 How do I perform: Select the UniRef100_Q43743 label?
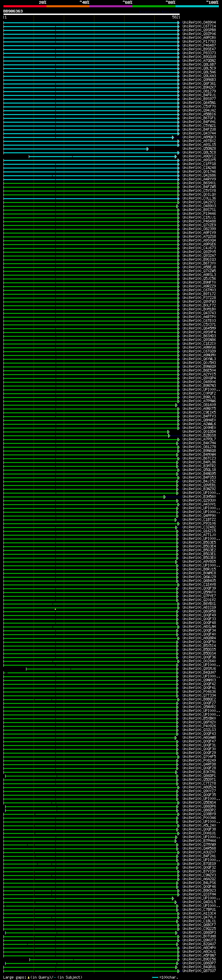pos(199,313)
